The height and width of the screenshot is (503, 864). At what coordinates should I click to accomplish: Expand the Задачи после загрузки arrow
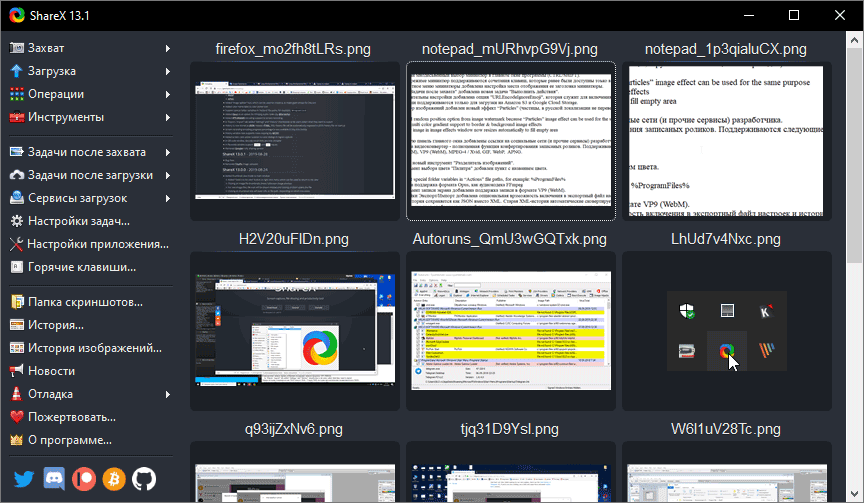[168, 175]
